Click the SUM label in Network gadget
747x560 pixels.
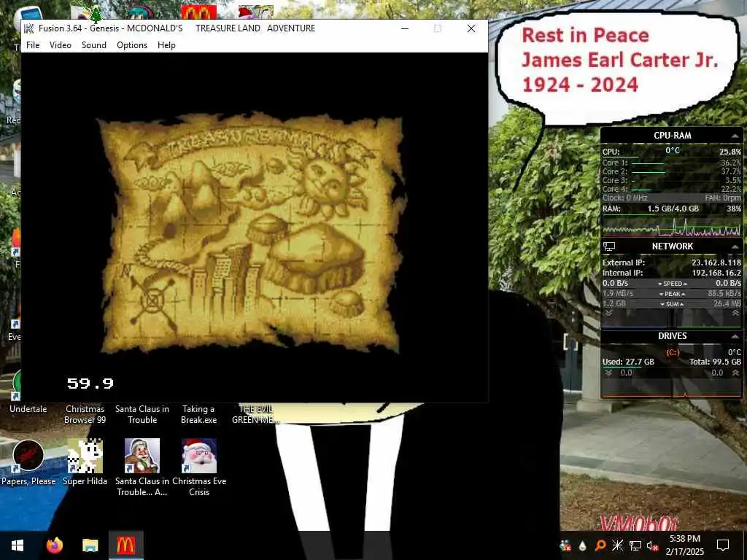672,304
